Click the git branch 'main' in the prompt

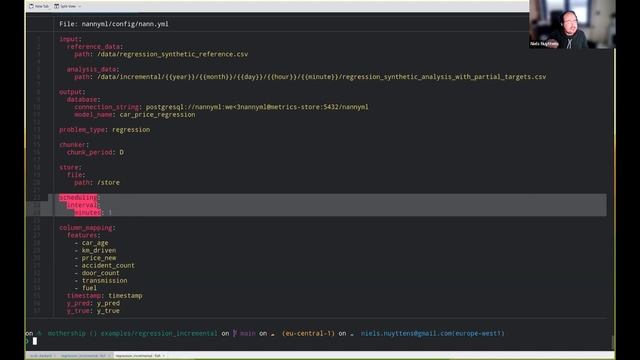247,333
